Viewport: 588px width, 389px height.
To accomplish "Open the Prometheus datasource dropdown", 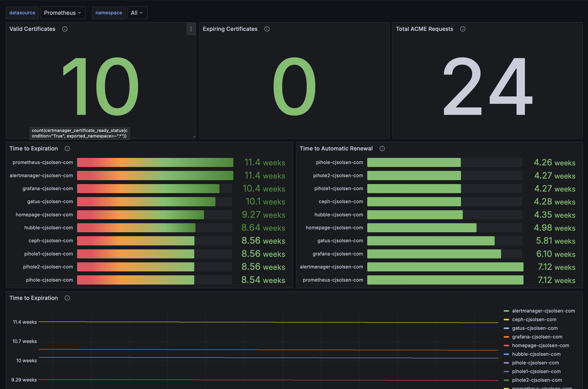I will pyautogui.click(x=63, y=13).
